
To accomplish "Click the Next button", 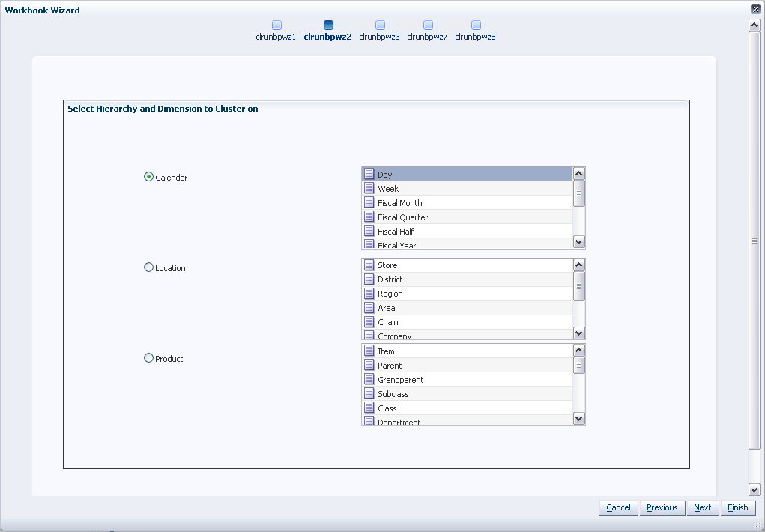I will coord(702,507).
